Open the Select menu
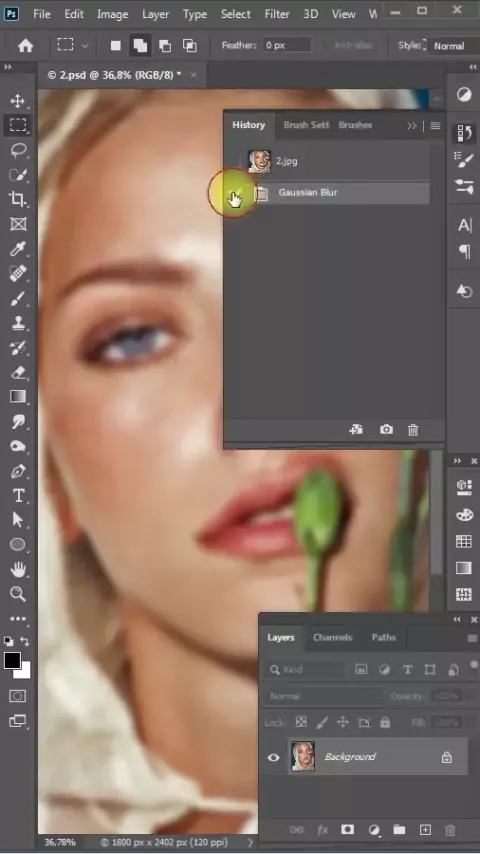Viewport: 480px width, 854px height. pos(235,14)
